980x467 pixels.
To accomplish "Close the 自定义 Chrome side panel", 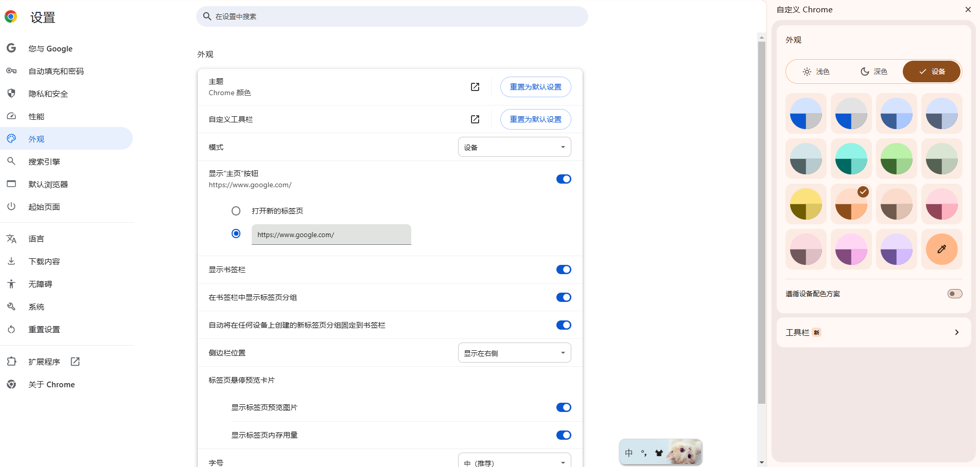I will 968,9.
